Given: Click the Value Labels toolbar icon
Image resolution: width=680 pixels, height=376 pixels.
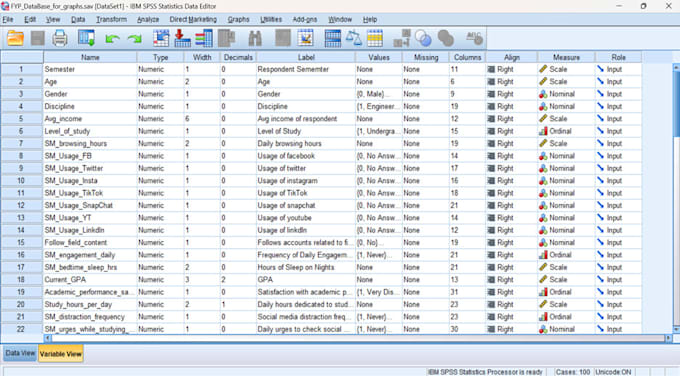Looking at the screenshot, I should pyautogui.click(x=402, y=39).
